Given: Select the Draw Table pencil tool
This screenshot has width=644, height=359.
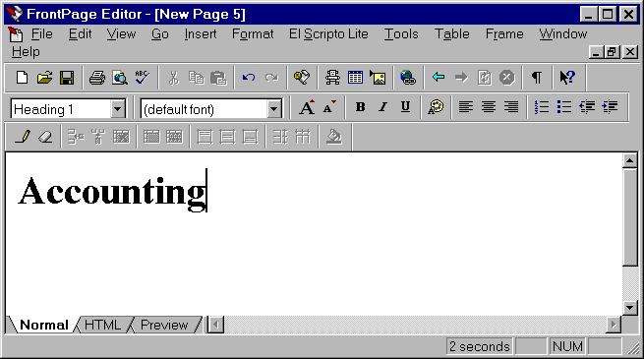Looking at the screenshot, I should point(23,137).
